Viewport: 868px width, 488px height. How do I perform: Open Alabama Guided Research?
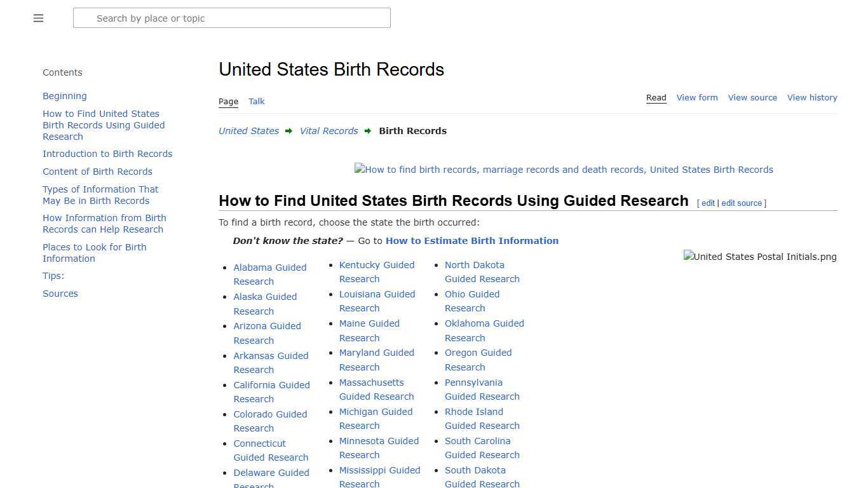point(270,274)
